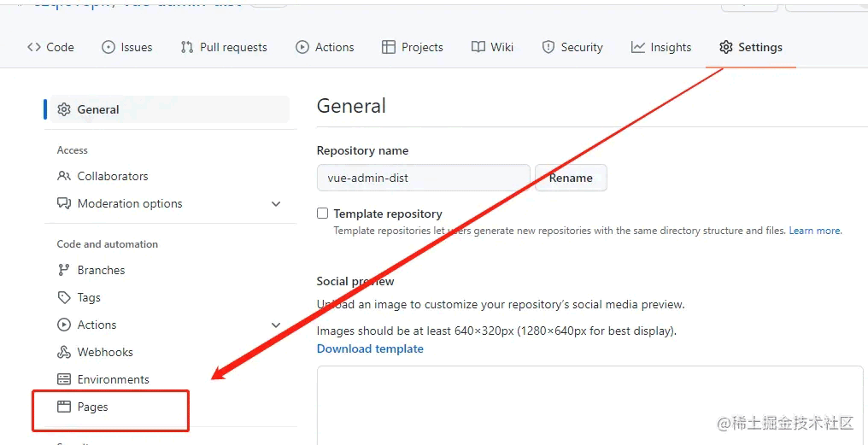Go to the Insights tab

(661, 47)
